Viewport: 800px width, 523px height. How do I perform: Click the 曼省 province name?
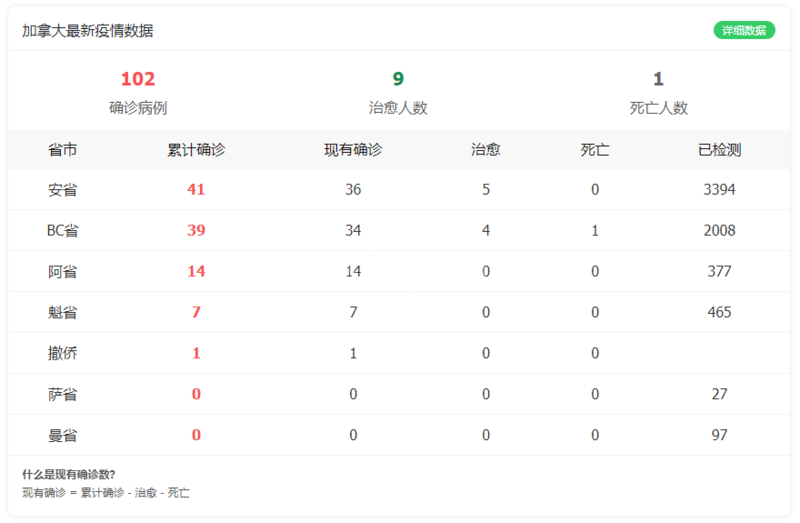tap(62, 436)
